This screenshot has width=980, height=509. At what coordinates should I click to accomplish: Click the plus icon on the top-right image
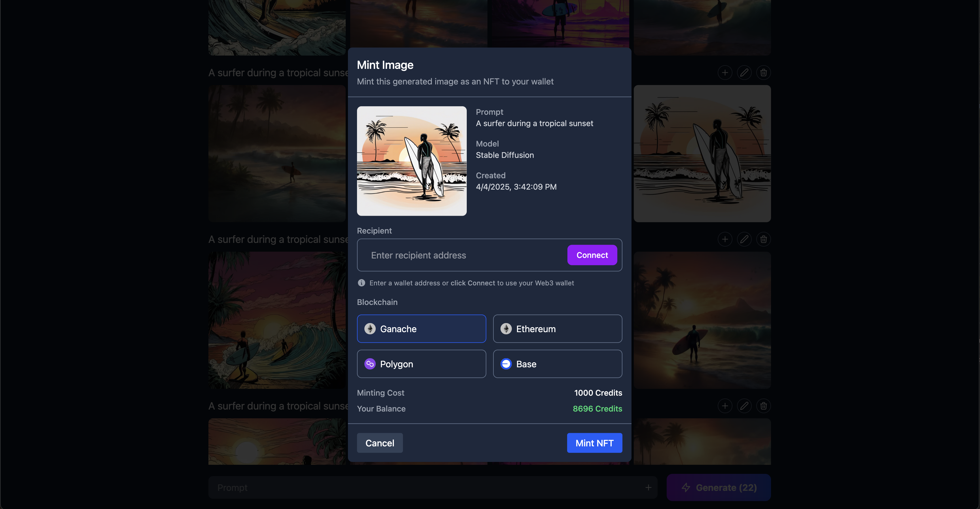click(725, 72)
